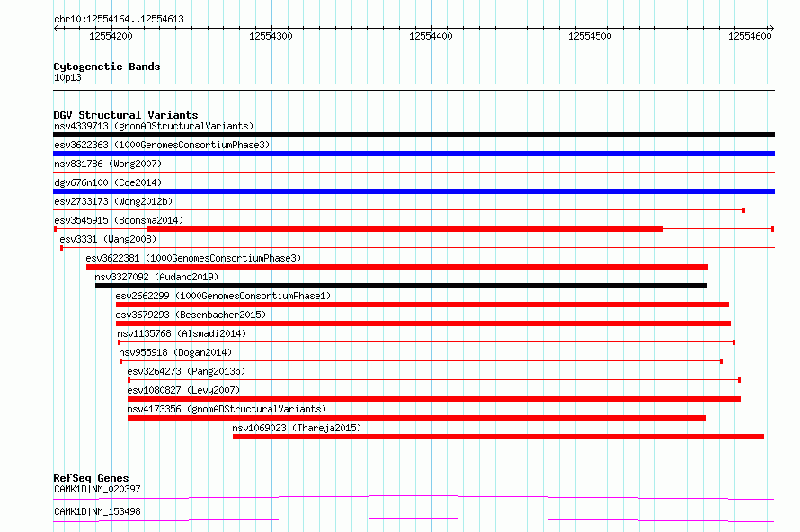The image size is (800, 532).
Task: Select the esv1080827 (Levy2007) label
Action: (183, 390)
